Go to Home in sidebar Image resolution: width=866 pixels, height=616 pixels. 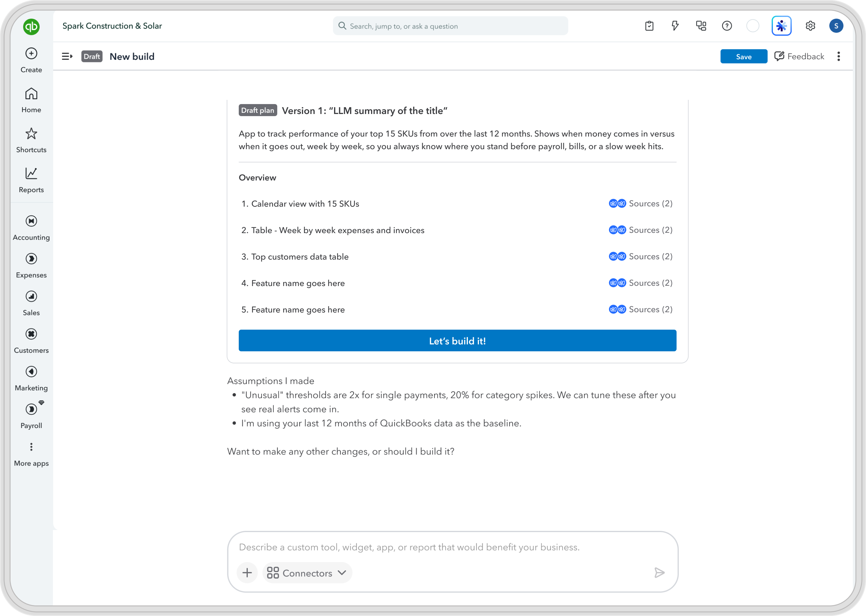click(x=31, y=100)
